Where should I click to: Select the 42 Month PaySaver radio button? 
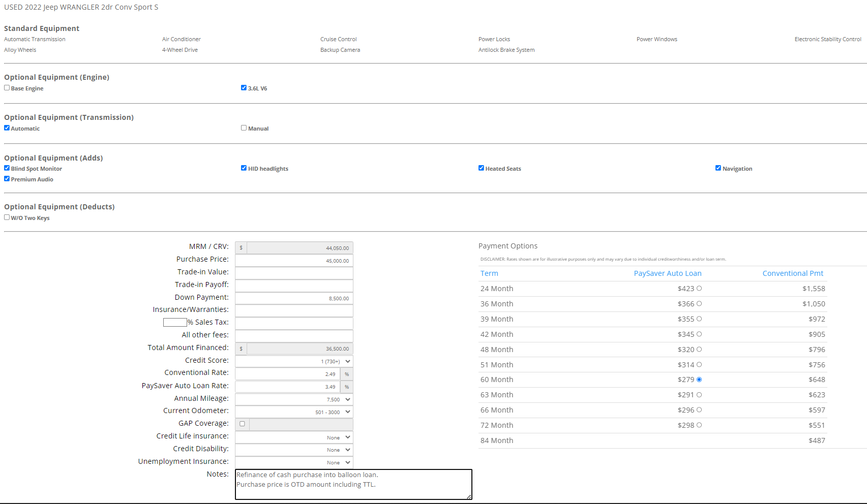(699, 334)
